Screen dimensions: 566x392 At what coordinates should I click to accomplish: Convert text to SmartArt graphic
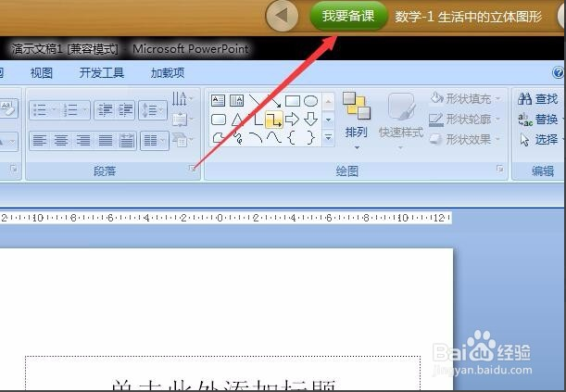(x=182, y=140)
